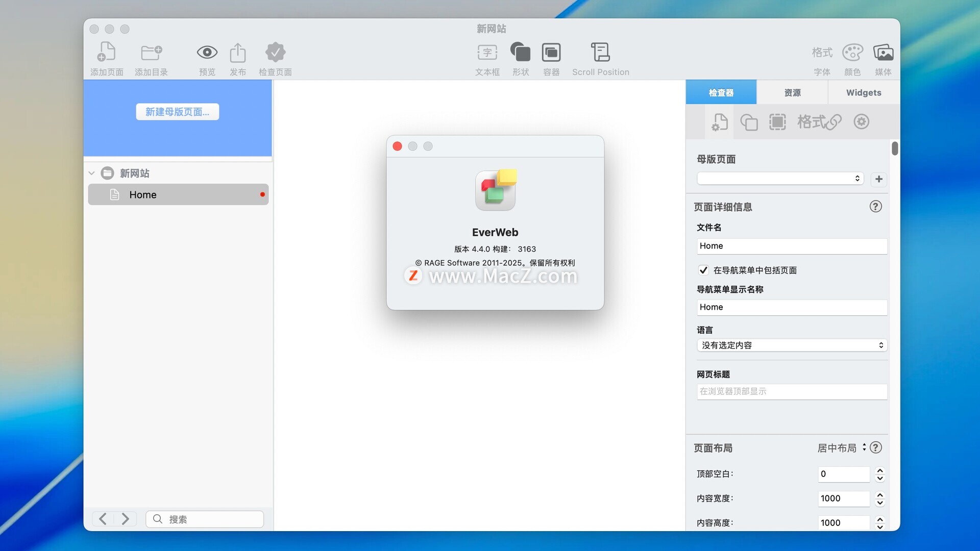Click the 内容宽度 value field

click(x=844, y=498)
